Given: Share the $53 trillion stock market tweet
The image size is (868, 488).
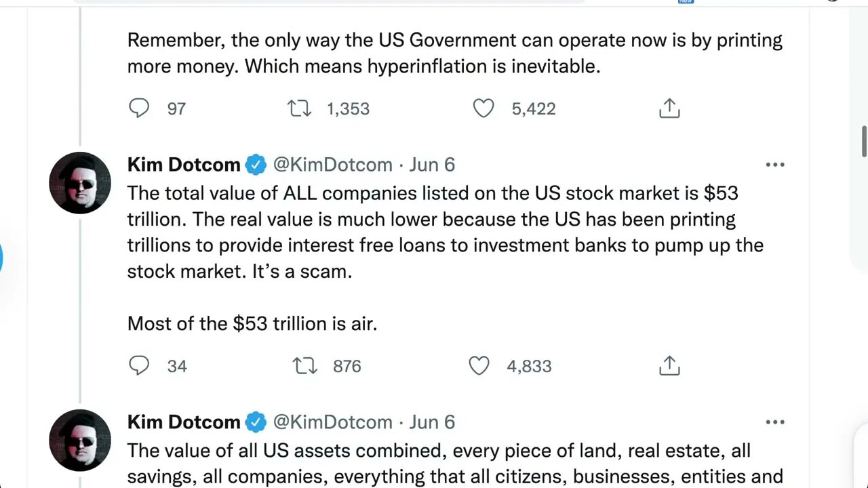Looking at the screenshot, I should (x=669, y=366).
